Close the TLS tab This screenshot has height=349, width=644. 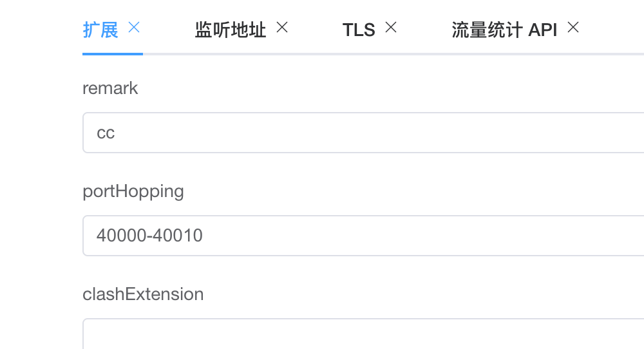[x=391, y=28]
